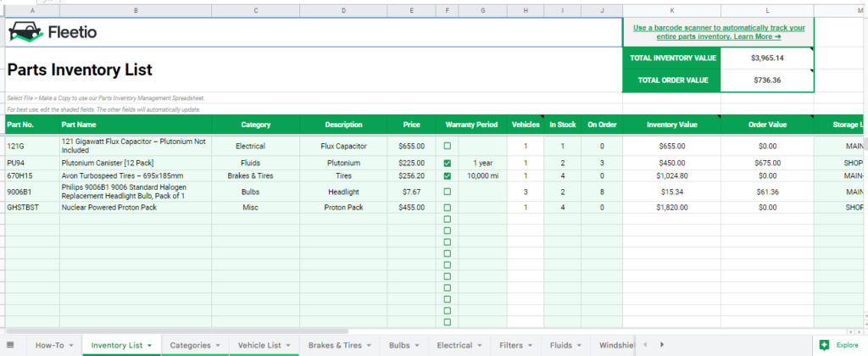The image size is (868, 356).
Task: Select part number cell 670H15
Action: pos(32,176)
